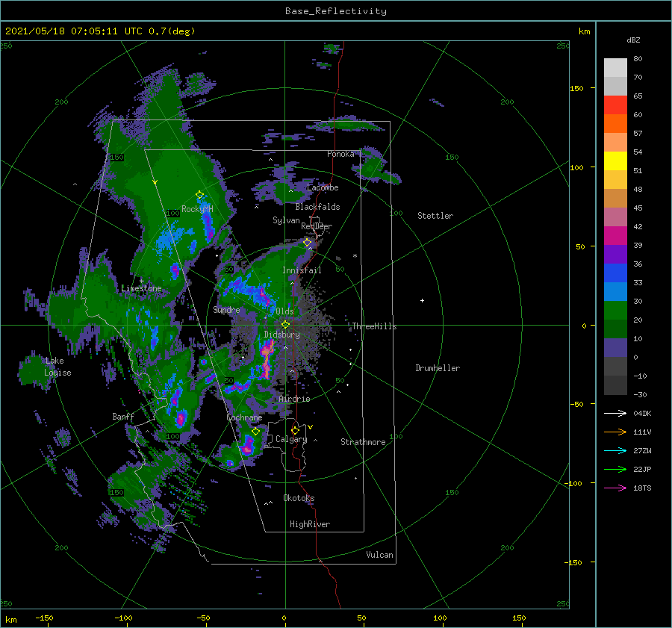This screenshot has width=672, height=628.
Task: Click the RockyMH label
Action: 197,209
